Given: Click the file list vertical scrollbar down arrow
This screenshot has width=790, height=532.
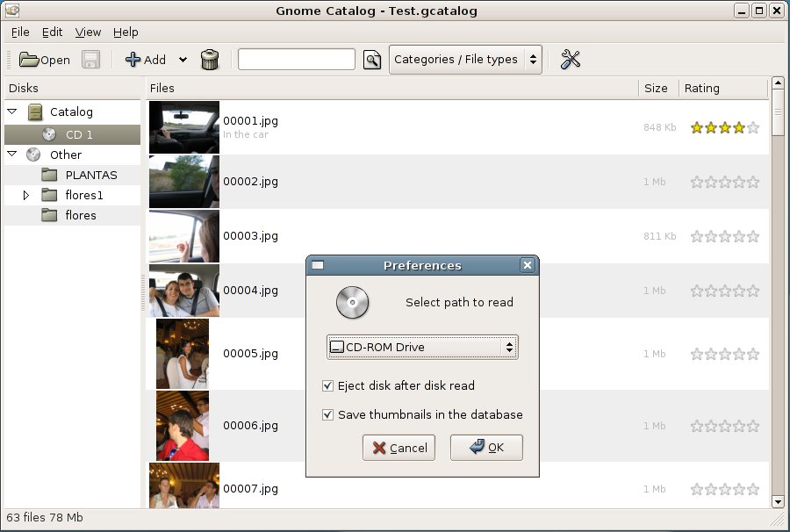Looking at the screenshot, I should click(x=777, y=501).
